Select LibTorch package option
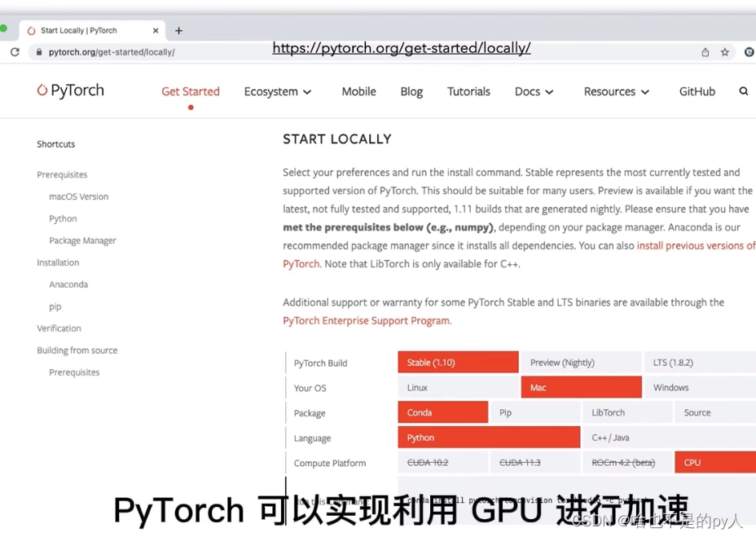Image resolution: width=756 pixels, height=537 pixels. pyautogui.click(x=627, y=412)
